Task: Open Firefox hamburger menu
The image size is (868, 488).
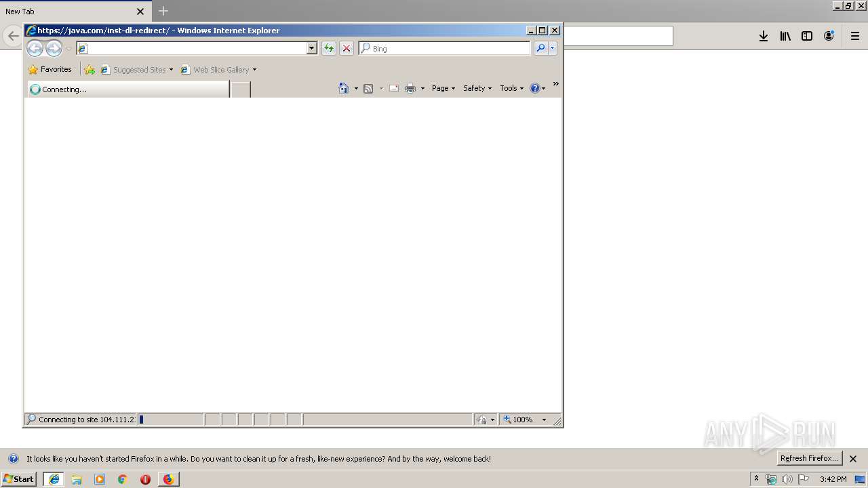Action: (855, 37)
